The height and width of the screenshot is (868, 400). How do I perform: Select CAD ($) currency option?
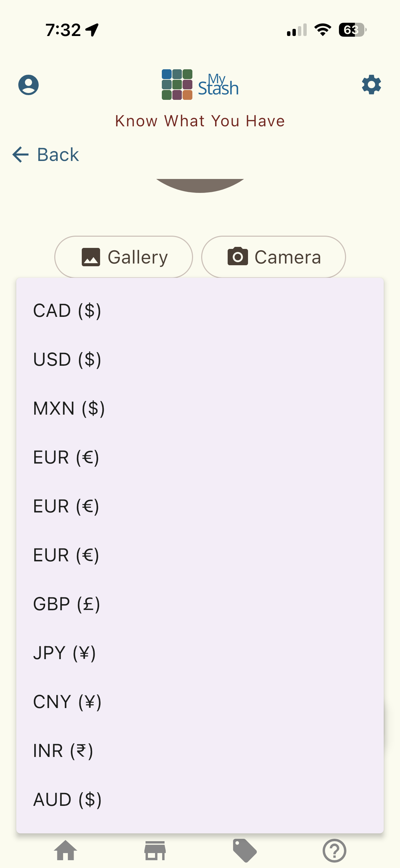67,311
